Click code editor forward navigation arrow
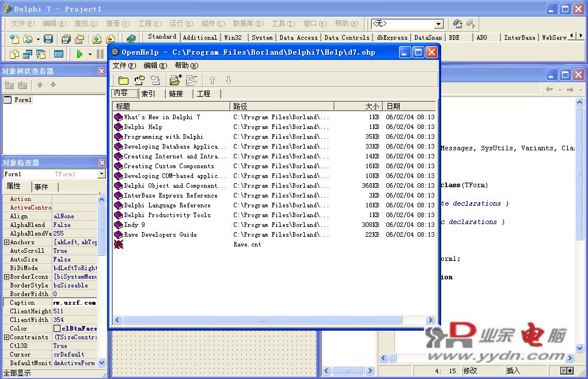The width and height of the screenshot is (588, 379). 570,89
